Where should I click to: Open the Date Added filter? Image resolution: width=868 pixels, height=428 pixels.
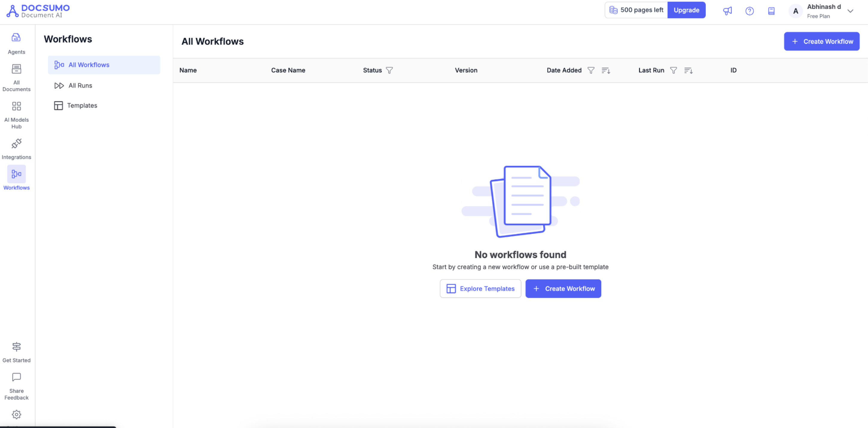[591, 70]
